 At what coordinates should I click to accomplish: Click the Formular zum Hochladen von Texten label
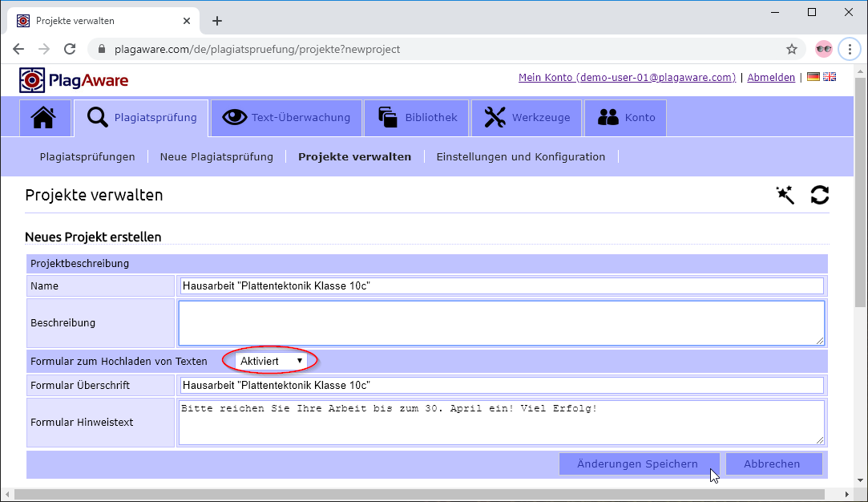point(119,361)
